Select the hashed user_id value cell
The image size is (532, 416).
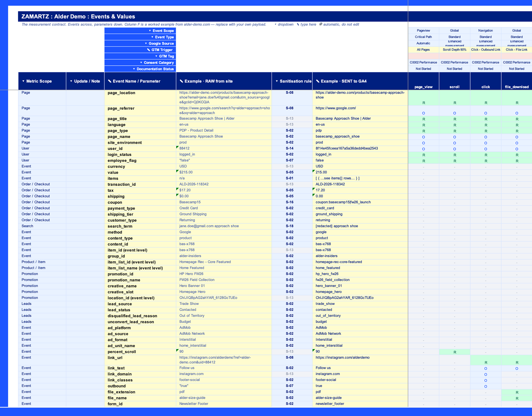360,148
